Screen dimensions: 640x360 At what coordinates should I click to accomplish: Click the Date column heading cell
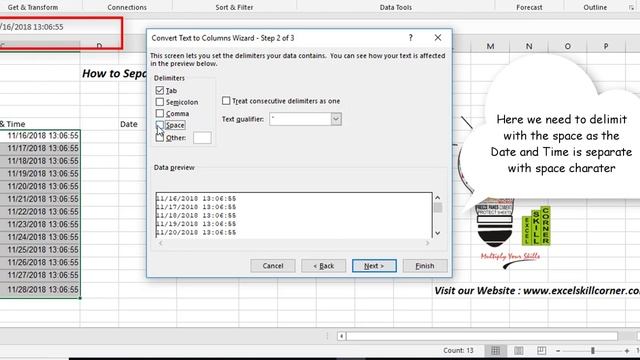[129, 124]
